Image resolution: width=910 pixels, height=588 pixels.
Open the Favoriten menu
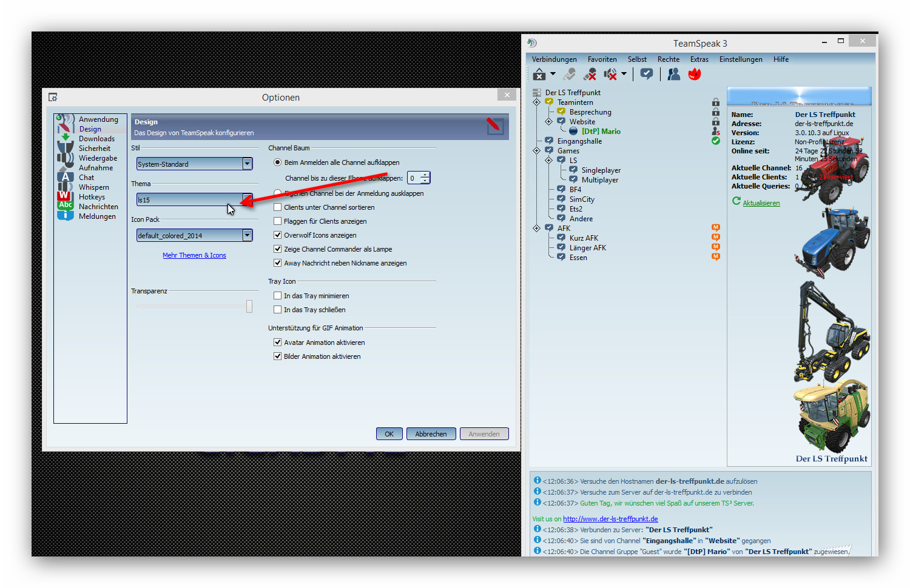pos(602,59)
